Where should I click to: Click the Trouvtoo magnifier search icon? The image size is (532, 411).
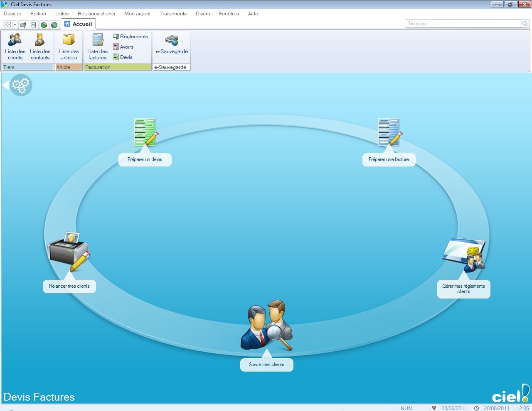click(x=525, y=24)
